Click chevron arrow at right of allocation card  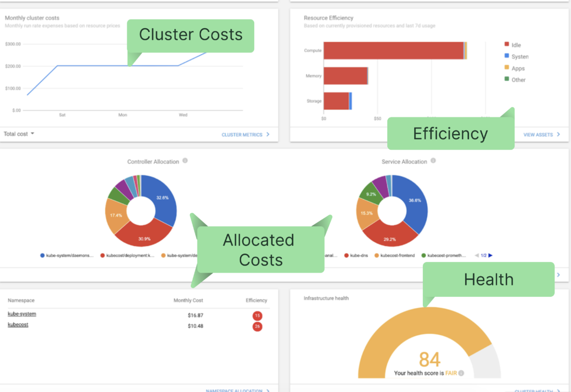point(558,275)
